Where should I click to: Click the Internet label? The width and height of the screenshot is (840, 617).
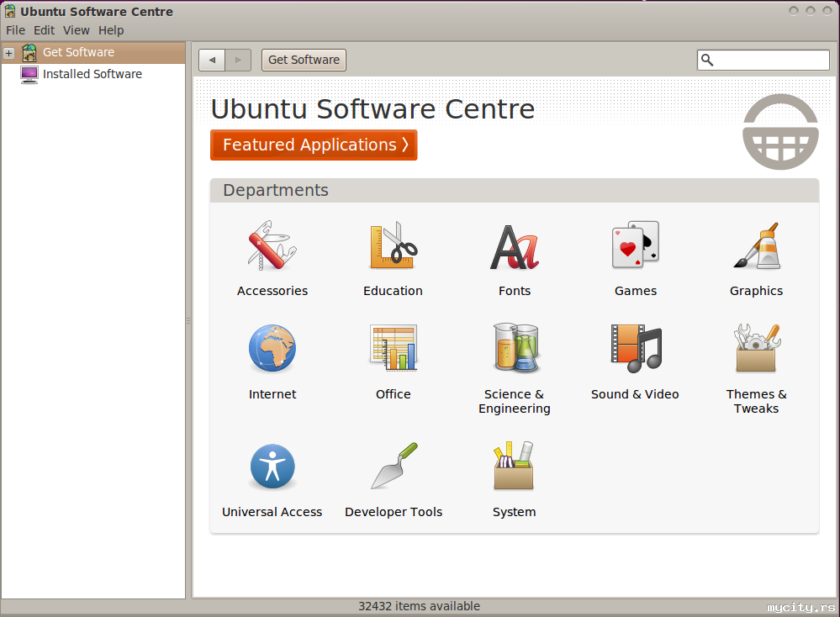coord(272,394)
